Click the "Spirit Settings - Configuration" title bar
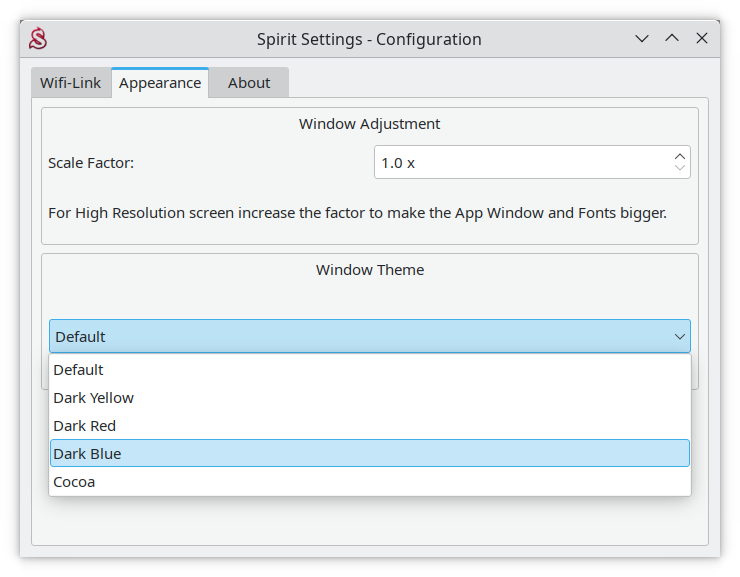 click(x=369, y=40)
